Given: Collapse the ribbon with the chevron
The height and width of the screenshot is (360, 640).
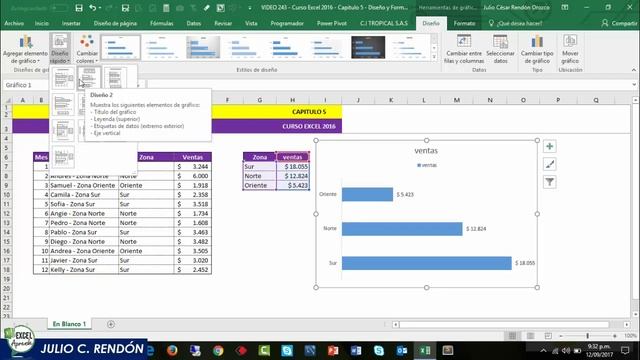Looking at the screenshot, I should tap(633, 70).
